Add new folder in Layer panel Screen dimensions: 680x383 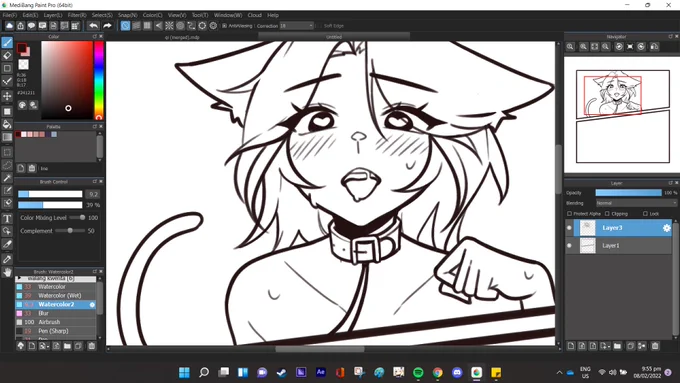click(617, 346)
